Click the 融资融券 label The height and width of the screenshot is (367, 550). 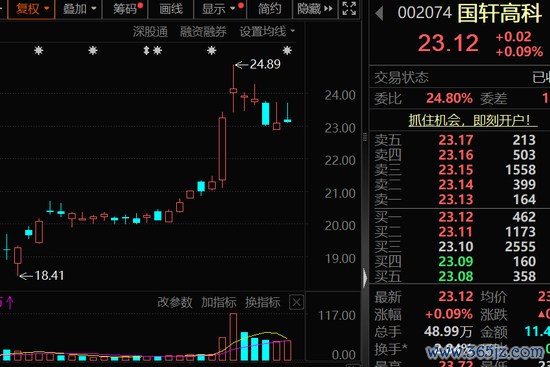pos(203,32)
